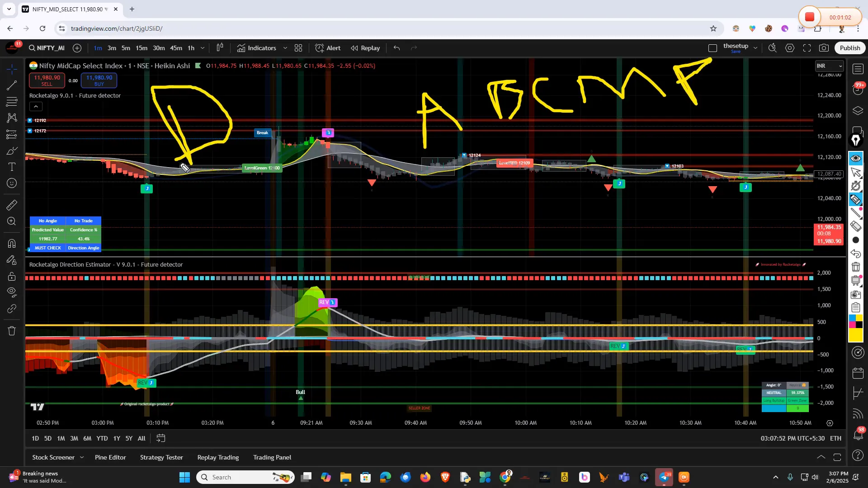Click the Replay button in toolbar

pos(365,48)
